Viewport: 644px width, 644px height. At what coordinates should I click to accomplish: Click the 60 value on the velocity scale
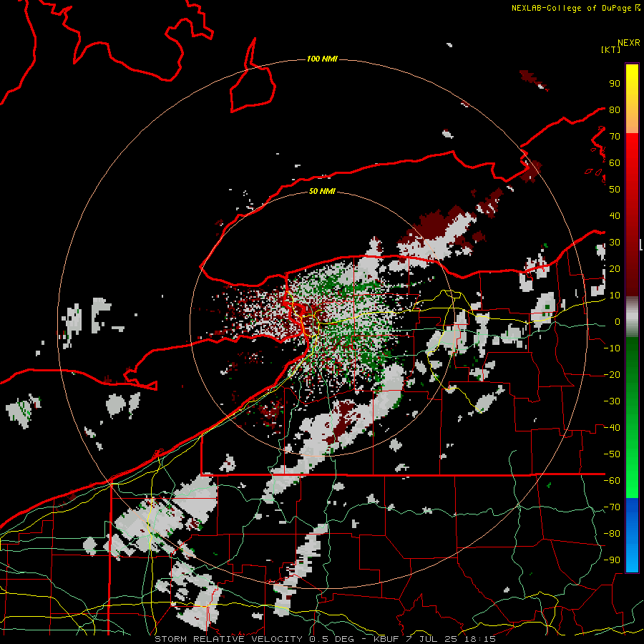(615, 163)
